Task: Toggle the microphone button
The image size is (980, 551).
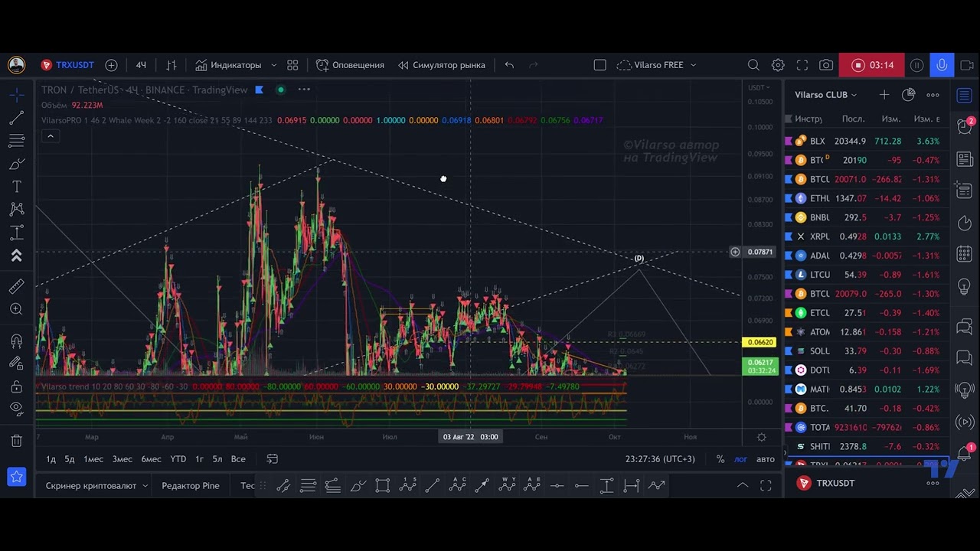Action: 942,65
